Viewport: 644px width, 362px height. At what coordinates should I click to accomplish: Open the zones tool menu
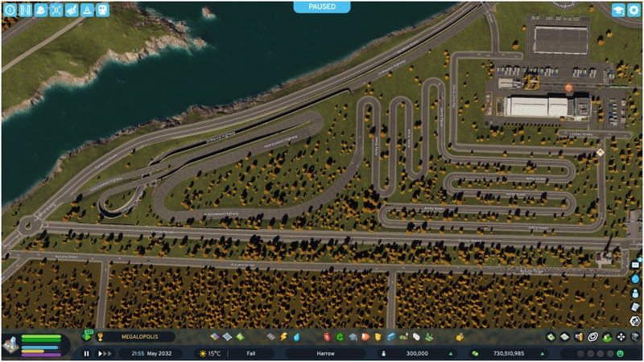[x=214, y=337]
